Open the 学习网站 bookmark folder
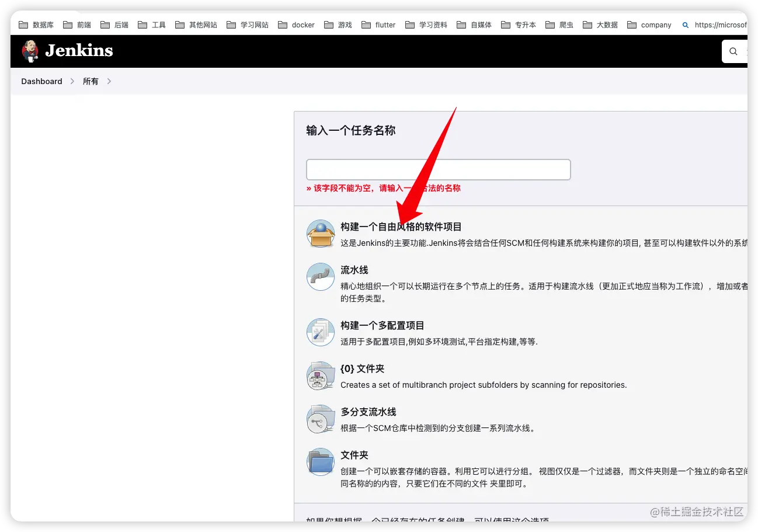This screenshot has width=758, height=532. [x=248, y=25]
